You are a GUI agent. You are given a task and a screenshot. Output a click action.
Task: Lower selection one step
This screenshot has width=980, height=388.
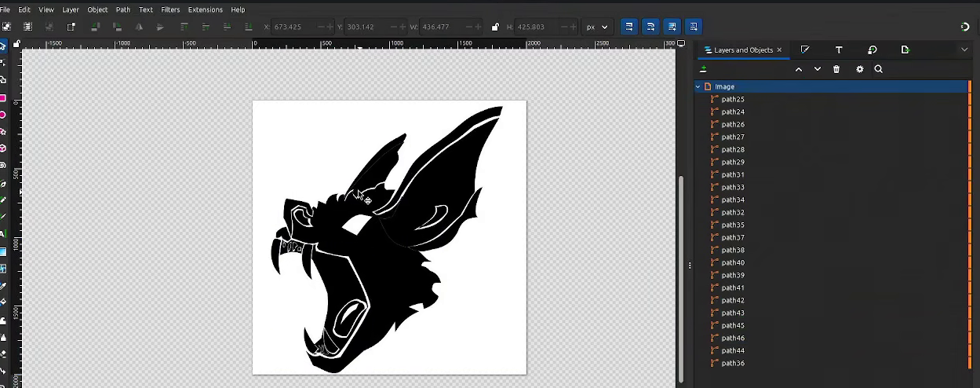pos(228,26)
